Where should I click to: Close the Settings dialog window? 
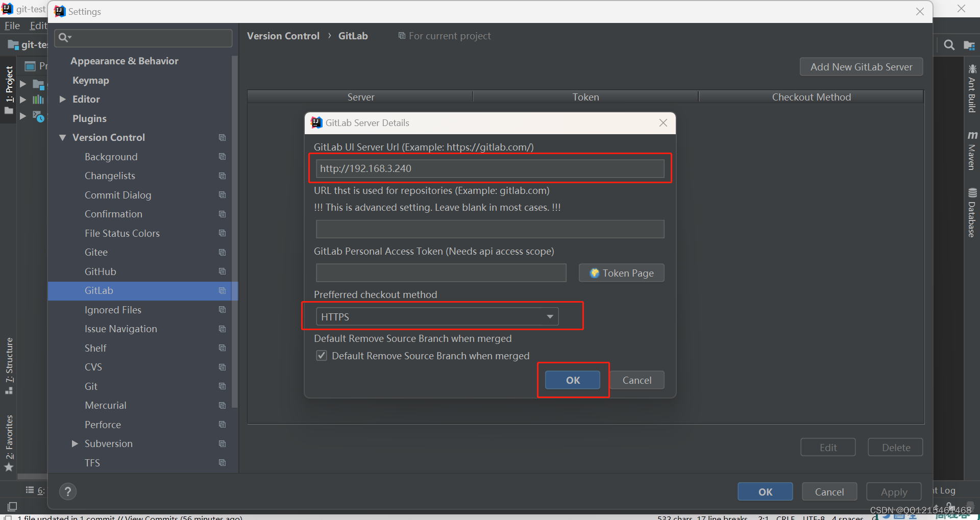click(920, 11)
